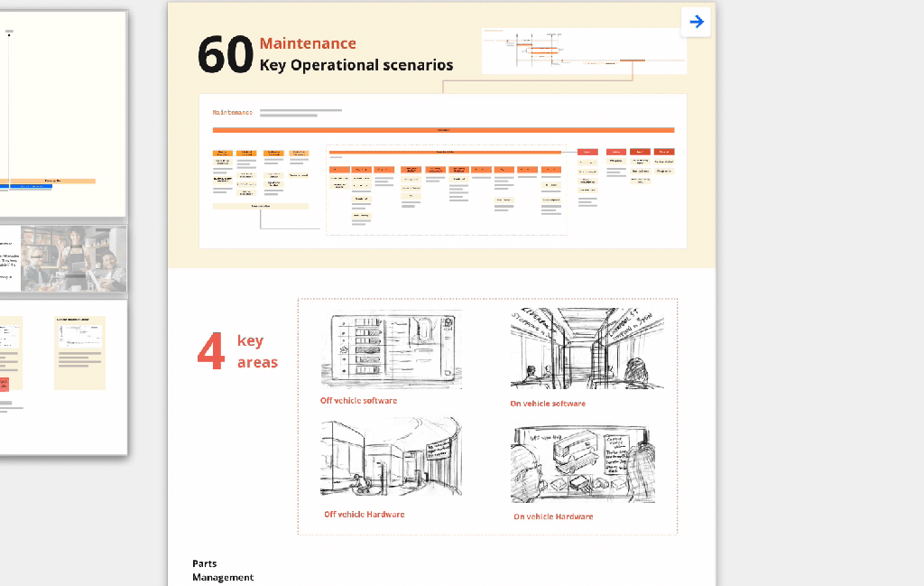Viewport: 924px width, 586px height.
Task: Open the Off vehicle Hardware sketch image
Action: [390, 457]
